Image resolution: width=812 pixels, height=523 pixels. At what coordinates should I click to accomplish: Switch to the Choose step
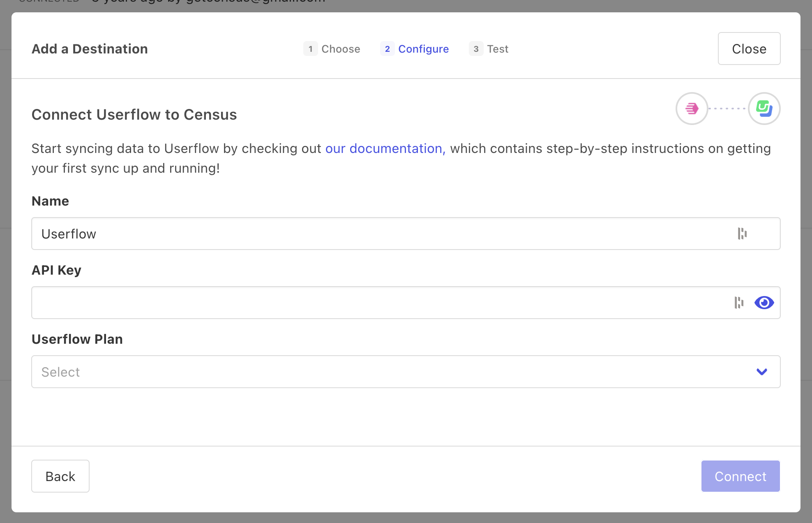point(341,49)
